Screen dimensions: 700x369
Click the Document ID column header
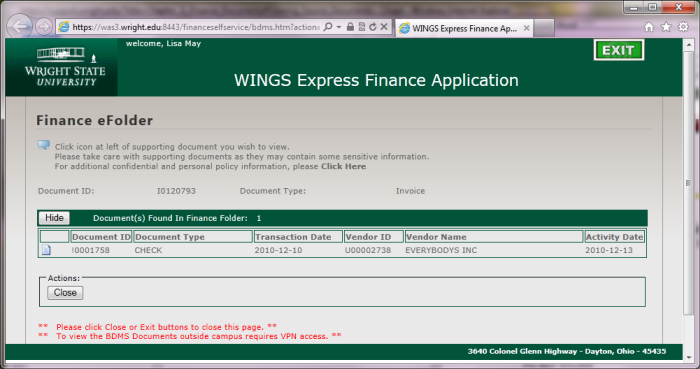click(x=101, y=237)
